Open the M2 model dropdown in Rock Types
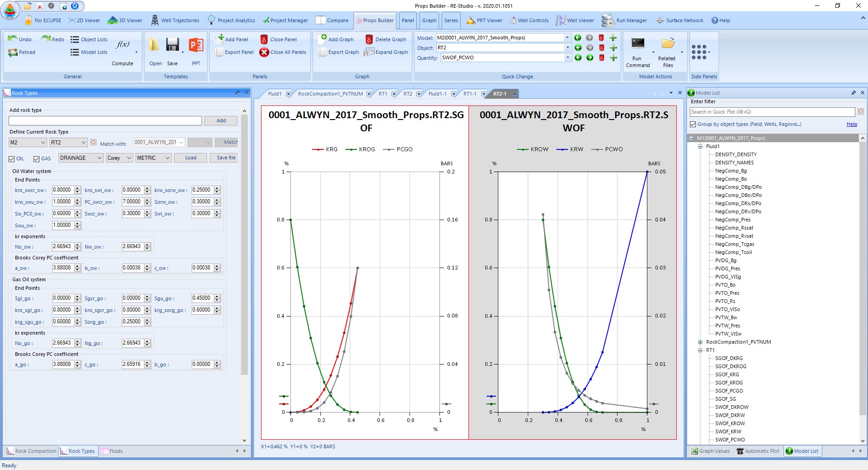Viewport: 868px width, 470px height. (x=28, y=142)
